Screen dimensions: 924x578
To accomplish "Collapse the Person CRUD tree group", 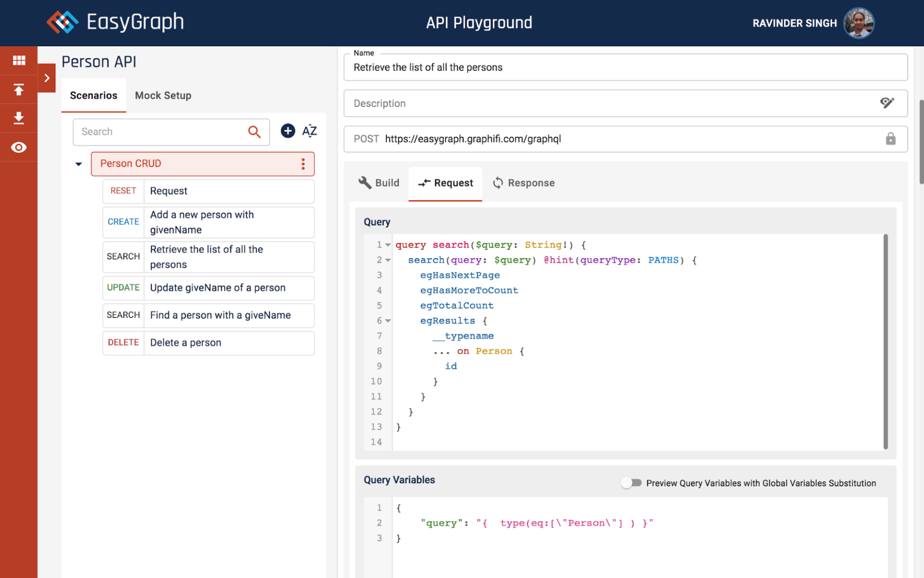I will 78,164.
